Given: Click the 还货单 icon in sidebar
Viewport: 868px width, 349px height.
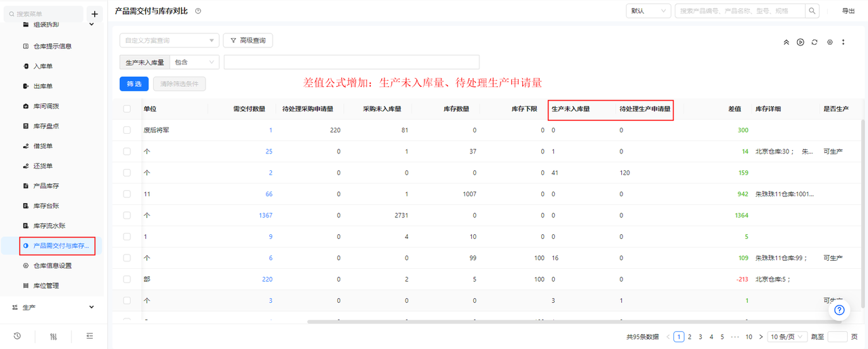Looking at the screenshot, I should point(26,166).
